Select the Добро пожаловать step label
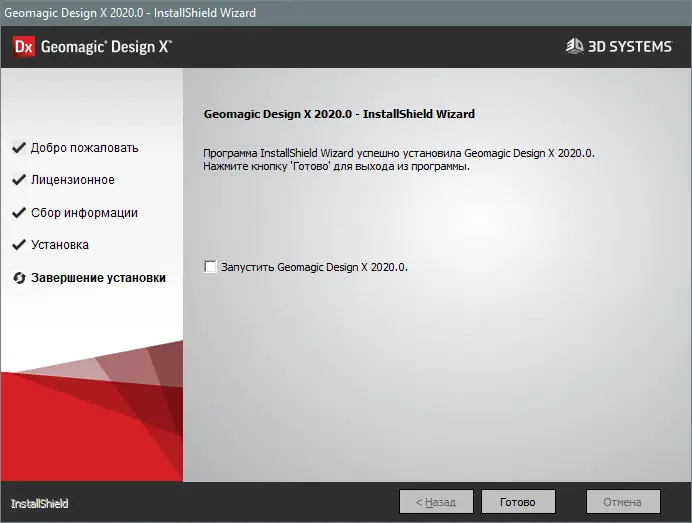The height and width of the screenshot is (523, 692). [85, 147]
